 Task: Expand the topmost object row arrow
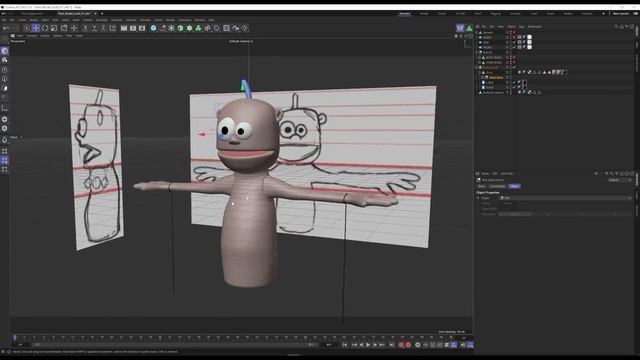point(476,32)
